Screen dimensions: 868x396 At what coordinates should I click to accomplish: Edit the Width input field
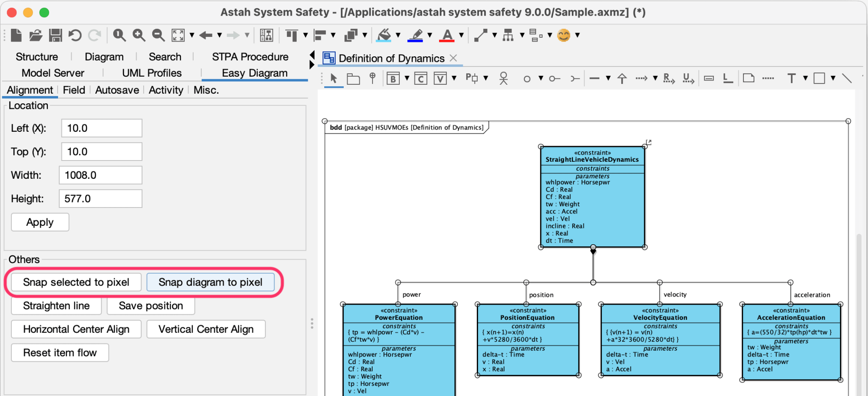100,175
